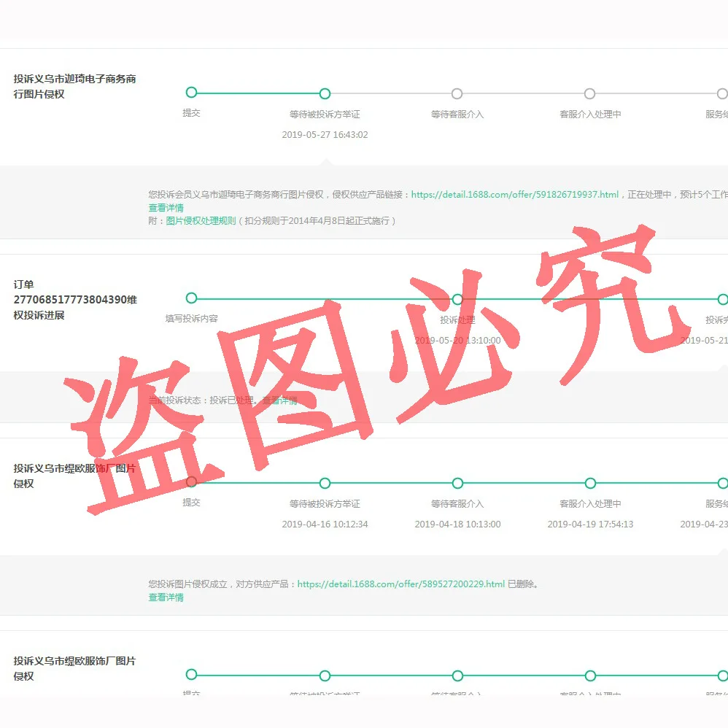Click the 等待被投诉方举证 label above 2019-05-27 16:43:02
728x728 pixels.
coord(325,115)
